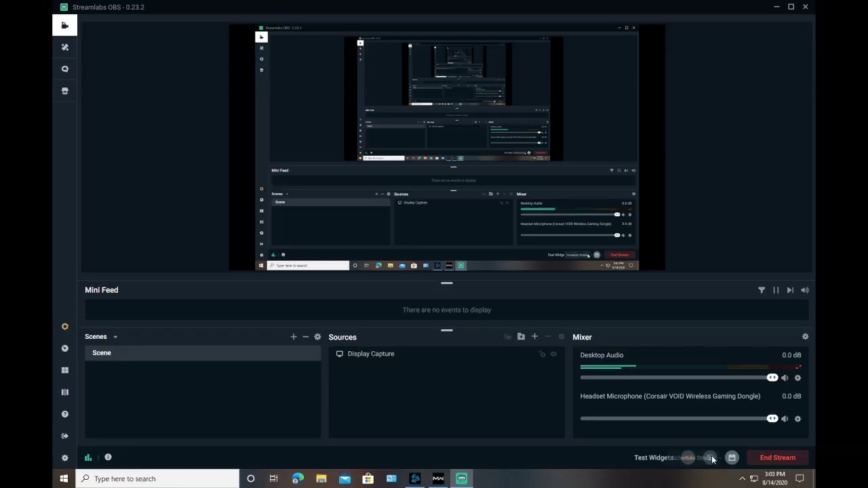Hide Display Capture with the eye icon
This screenshot has height=488, width=868.
click(553, 354)
